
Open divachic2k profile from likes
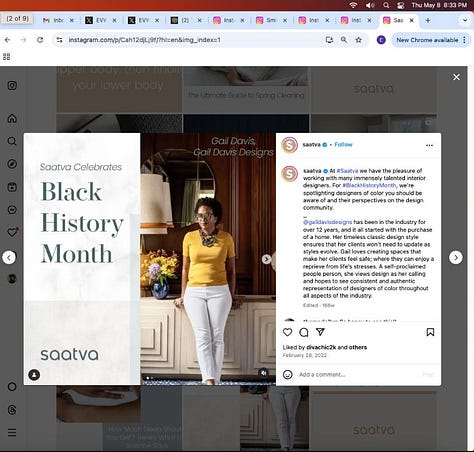click(321, 347)
